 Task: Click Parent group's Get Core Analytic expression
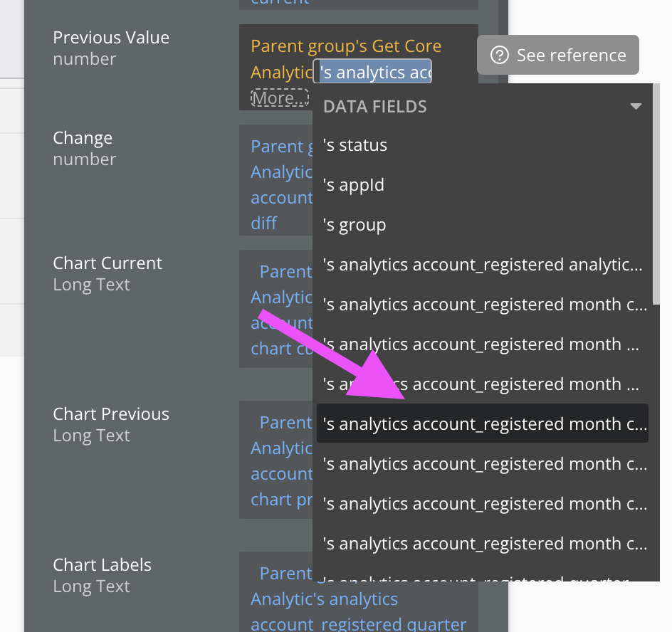click(x=346, y=46)
